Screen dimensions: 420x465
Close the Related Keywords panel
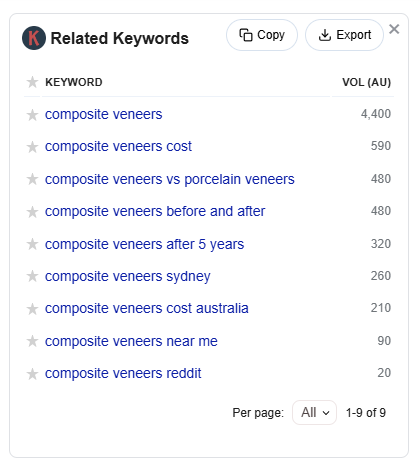tap(394, 29)
